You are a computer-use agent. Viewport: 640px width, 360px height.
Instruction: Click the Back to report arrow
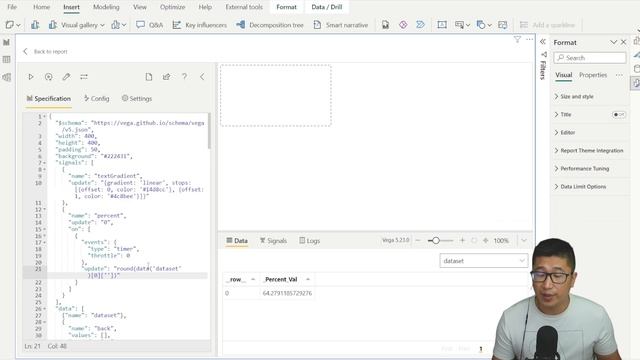click(26, 51)
